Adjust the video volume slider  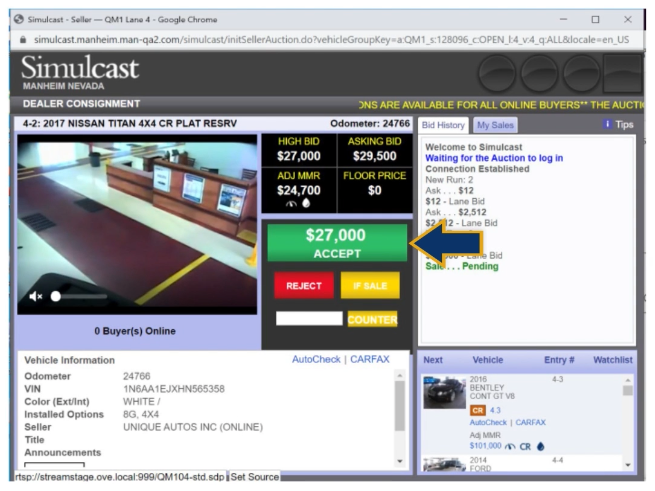pyautogui.click(x=79, y=296)
